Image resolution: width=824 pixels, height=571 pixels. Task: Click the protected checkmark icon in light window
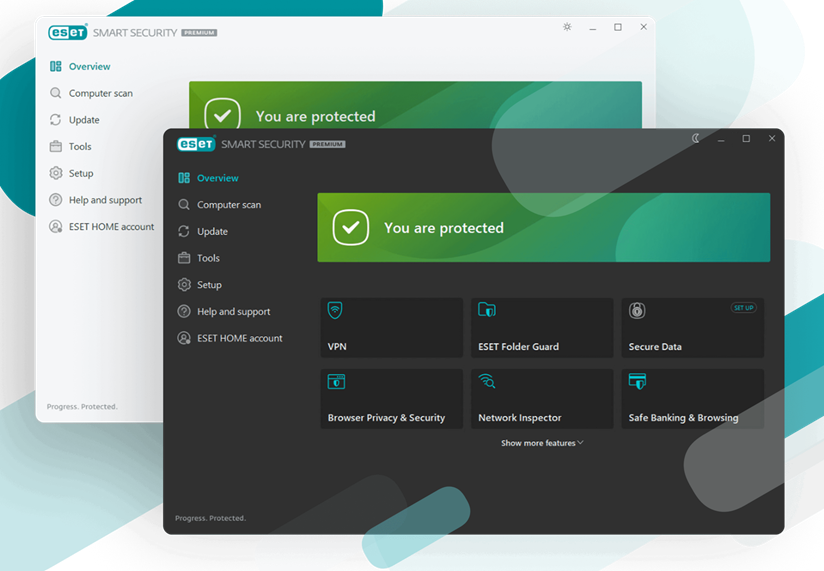pyautogui.click(x=223, y=114)
